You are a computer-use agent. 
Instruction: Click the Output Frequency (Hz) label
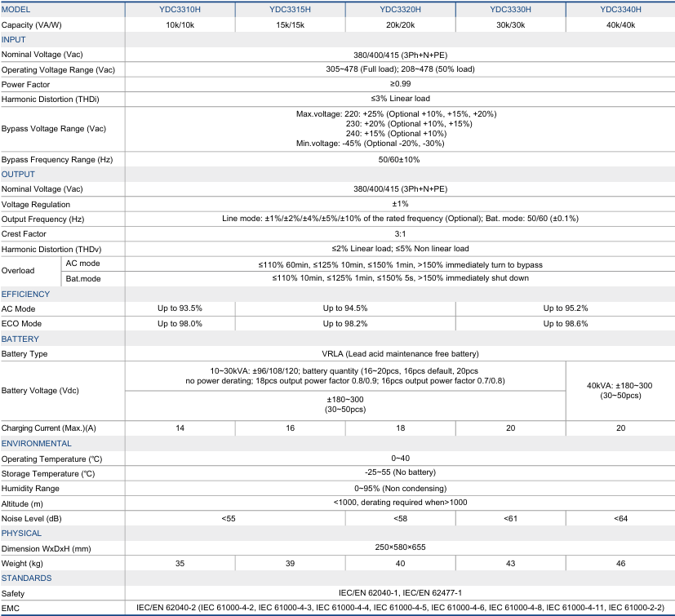[x=42, y=219]
